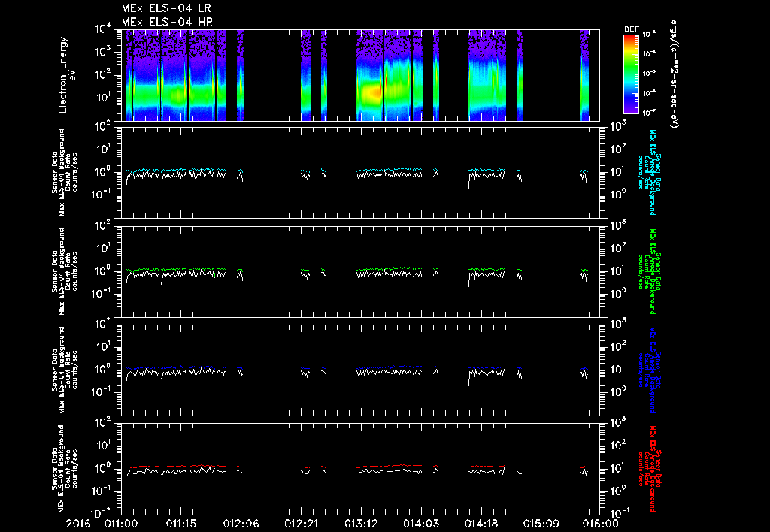Click the left axis label of the blue-trace panel
Screen dimensions: 770x532
tap(65, 370)
